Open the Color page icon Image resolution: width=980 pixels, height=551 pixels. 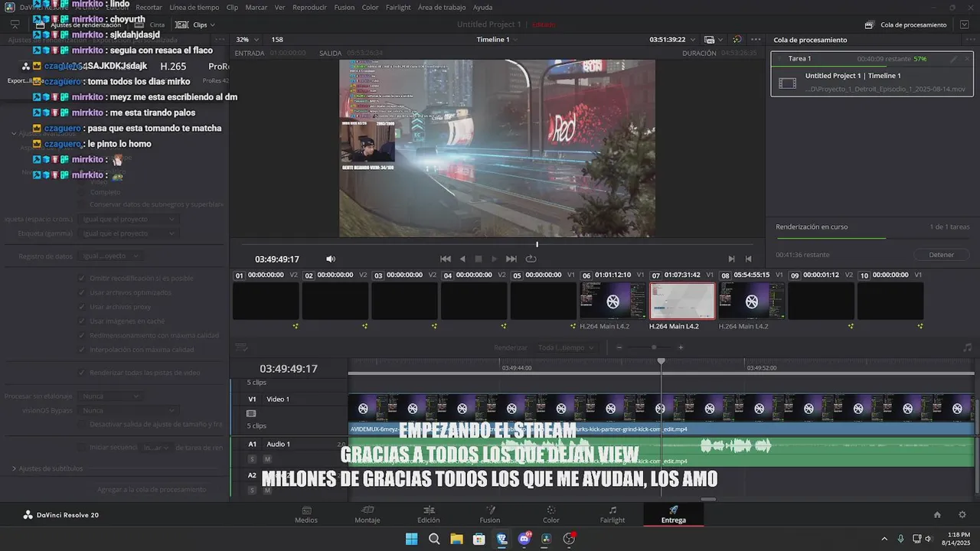[550, 510]
